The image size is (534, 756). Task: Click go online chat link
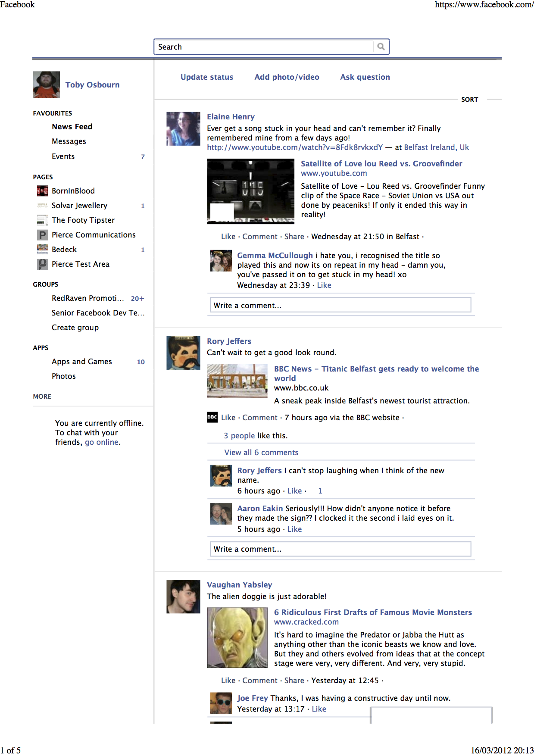tap(102, 442)
